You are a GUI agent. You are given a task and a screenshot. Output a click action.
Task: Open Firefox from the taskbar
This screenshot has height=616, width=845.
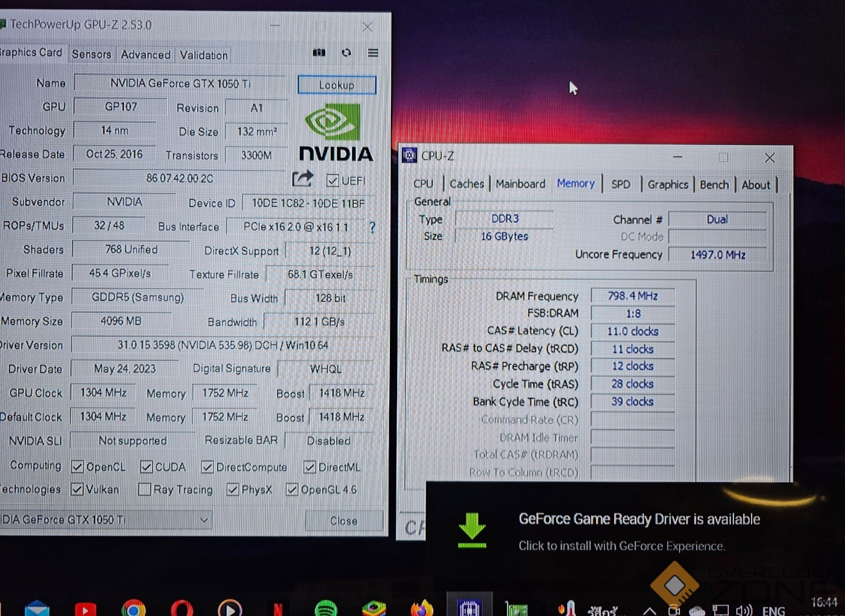click(x=422, y=608)
